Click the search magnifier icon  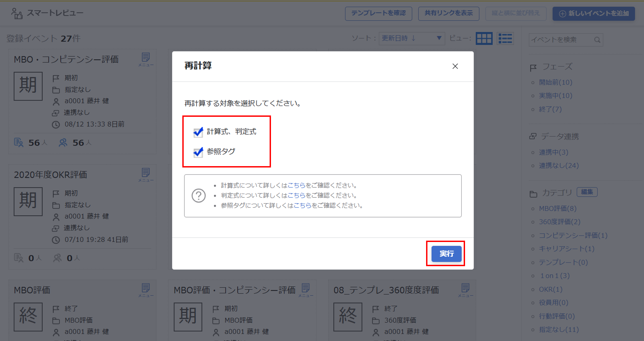597,40
